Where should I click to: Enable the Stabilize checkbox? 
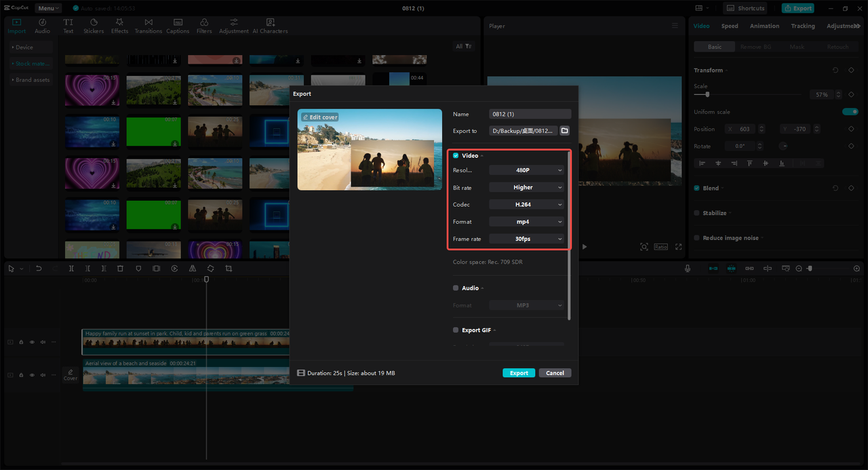[x=696, y=213]
